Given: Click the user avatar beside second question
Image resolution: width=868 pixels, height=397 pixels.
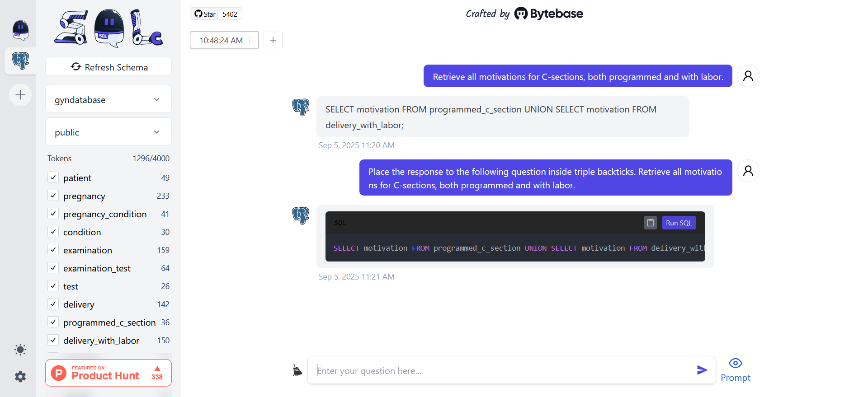Looking at the screenshot, I should pyautogui.click(x=748, y=171).
